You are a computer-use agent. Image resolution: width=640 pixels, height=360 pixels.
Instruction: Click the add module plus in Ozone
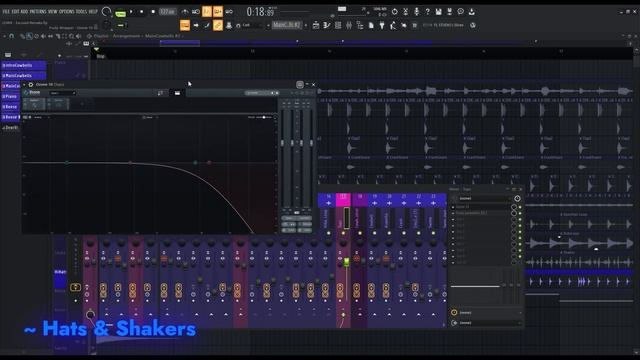82,104
